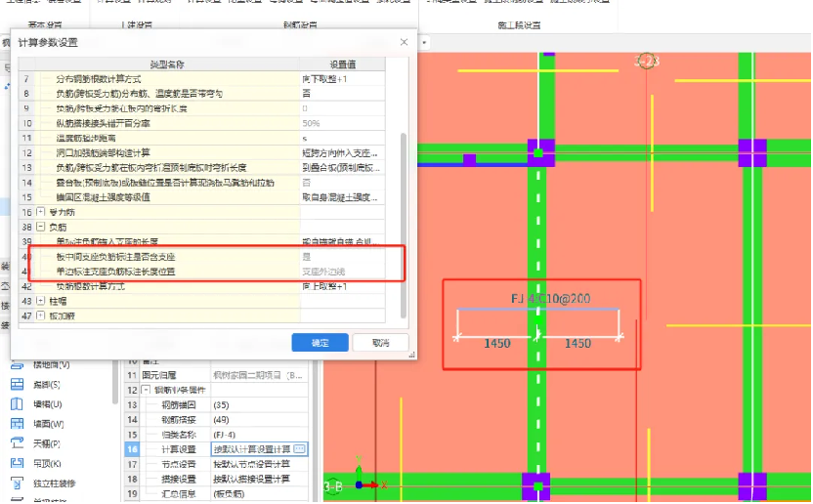Close the 计算参数设置 dialog
The width and height of the screenshot is (813, 504).
(404, 42)
